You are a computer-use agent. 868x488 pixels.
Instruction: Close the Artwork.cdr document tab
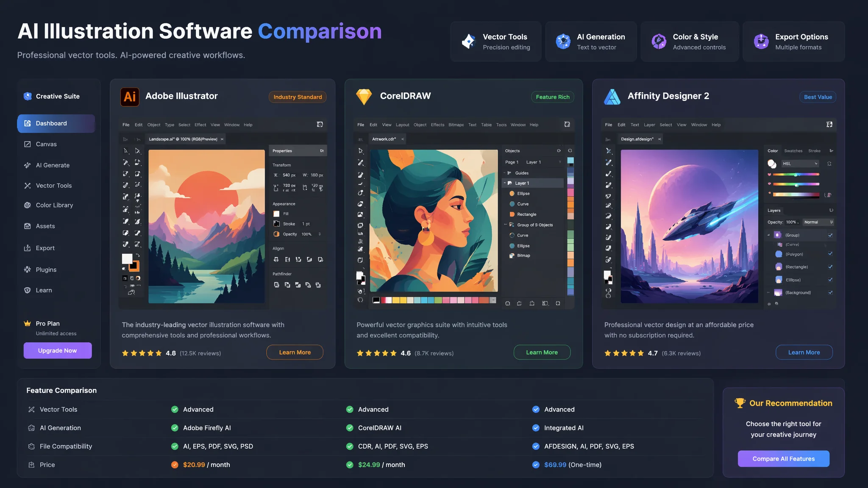click(x=403, y=139)
